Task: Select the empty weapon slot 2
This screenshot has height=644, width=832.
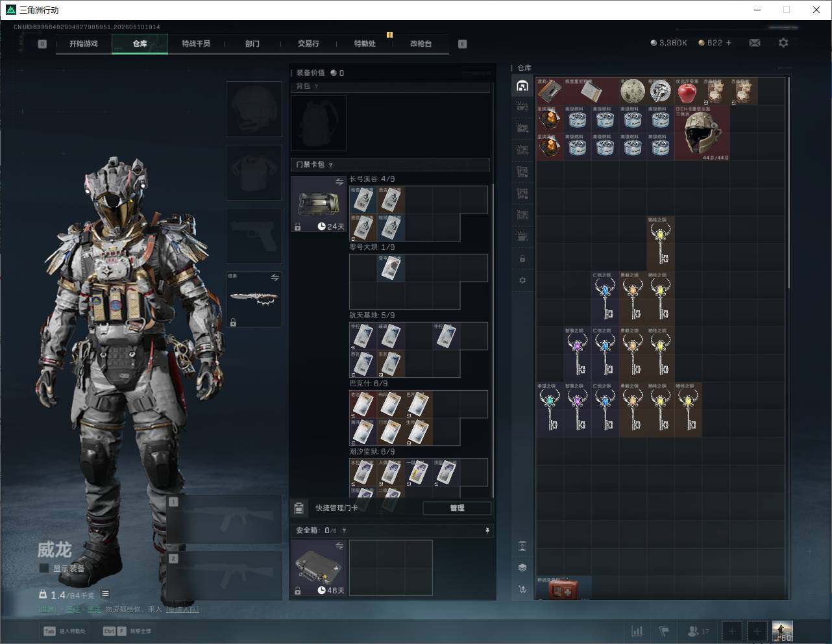Action: 225,575
